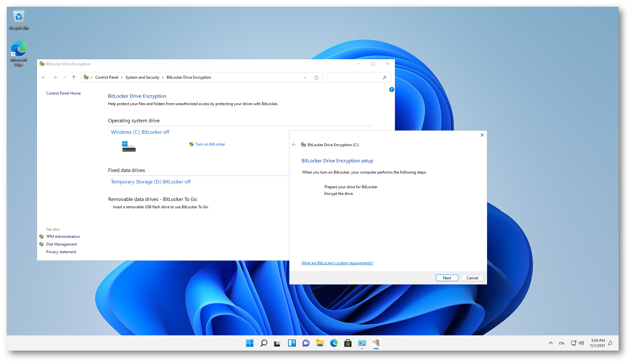This screenshot has width=632, height=364.
Task: Switch to BitLocker wizard taskbar icon
Action: point(376,343)
